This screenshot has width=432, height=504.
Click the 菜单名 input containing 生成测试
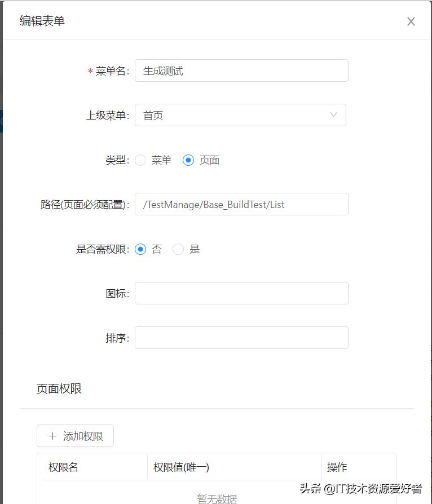tap(241, 70)
